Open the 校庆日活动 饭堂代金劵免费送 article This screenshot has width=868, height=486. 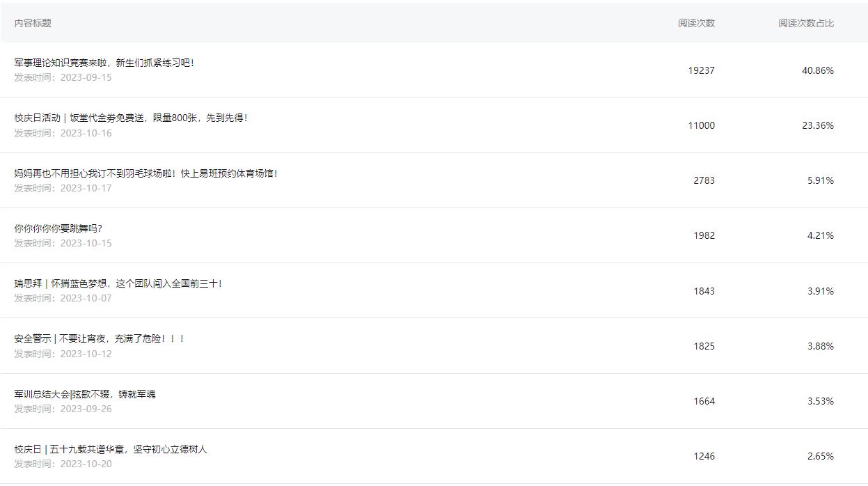pos(131,118)
